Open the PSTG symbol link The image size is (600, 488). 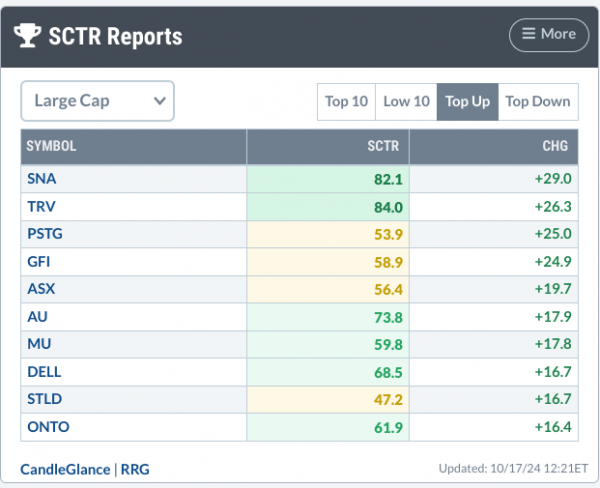(45, 234)
